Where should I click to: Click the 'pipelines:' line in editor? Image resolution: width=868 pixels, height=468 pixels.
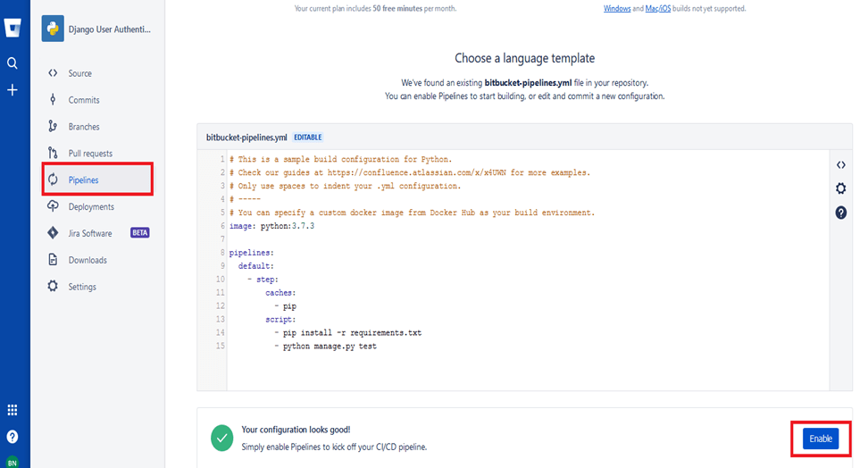click(x=251, y=253)
